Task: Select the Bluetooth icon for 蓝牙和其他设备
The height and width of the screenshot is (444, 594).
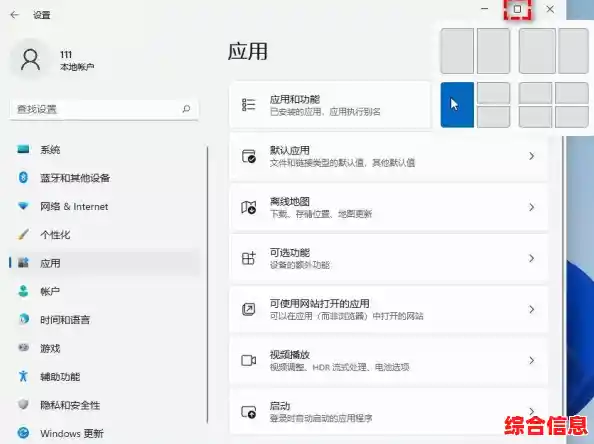Action: point(23,177)
